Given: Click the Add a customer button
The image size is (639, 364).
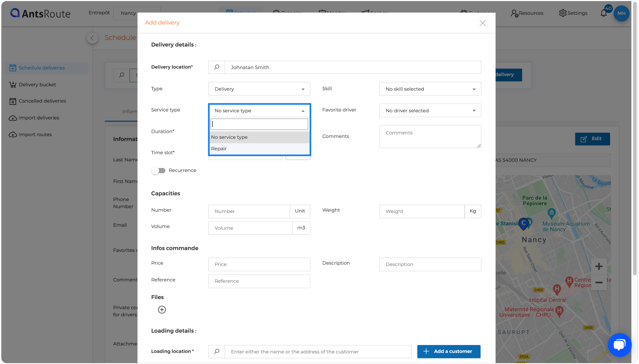Looking at the screenshot, I should [x=449, y=351].
